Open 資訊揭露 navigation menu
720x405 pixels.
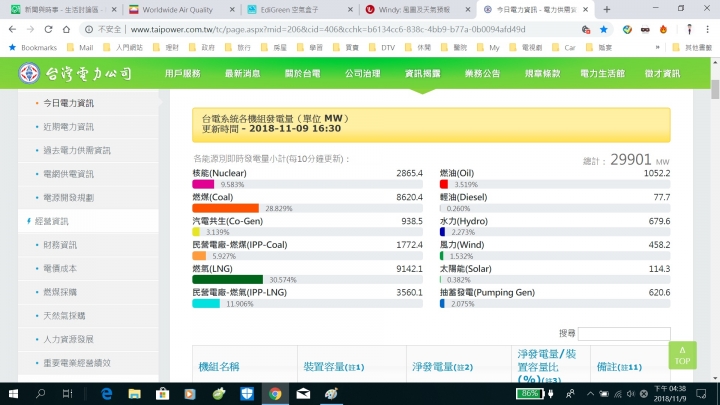tap(422, 73)
